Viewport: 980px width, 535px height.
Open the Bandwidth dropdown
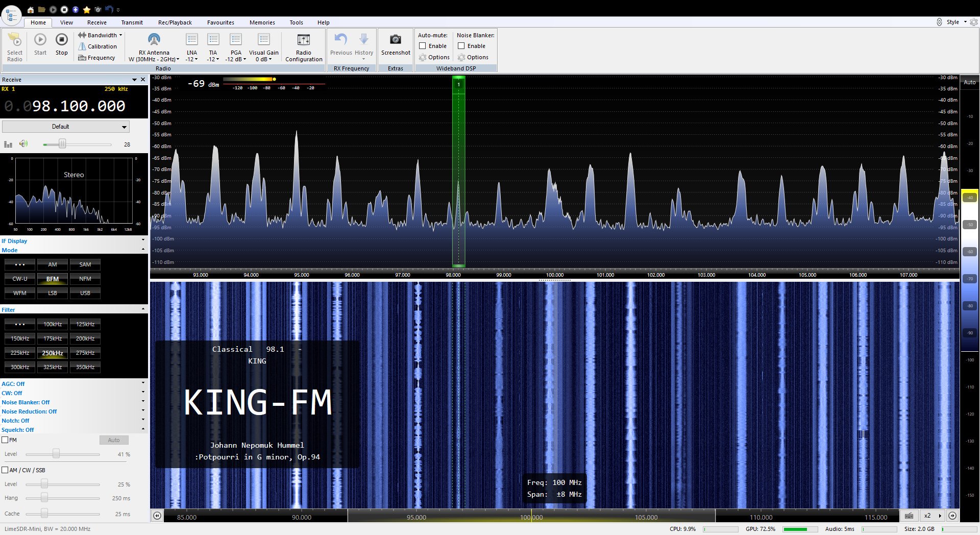tap(100, 35)
